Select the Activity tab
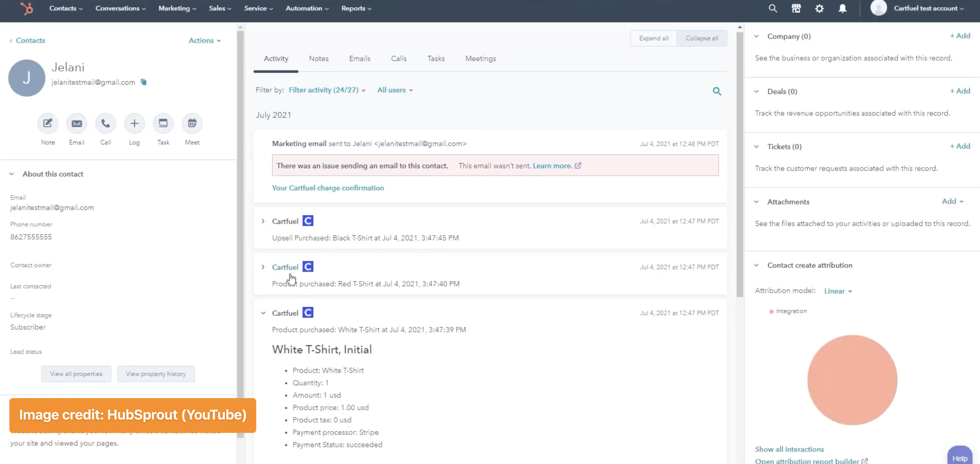980x464 pixels. 276,59
